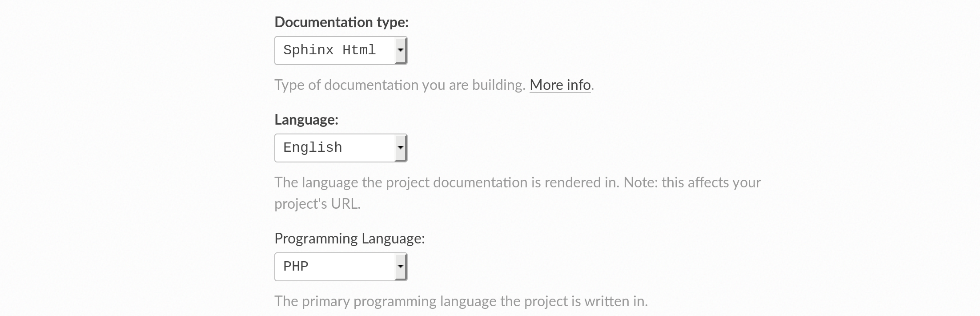Click the Documentation type dropdown arrow

click(x=401, y=50)
